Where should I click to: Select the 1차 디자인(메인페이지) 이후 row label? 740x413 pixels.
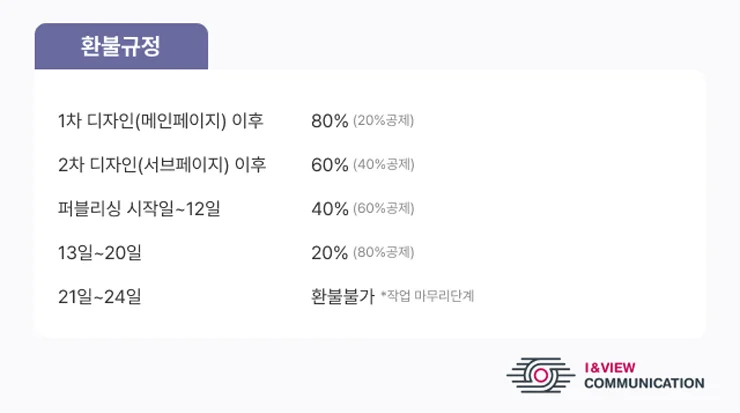pos(160,121)
